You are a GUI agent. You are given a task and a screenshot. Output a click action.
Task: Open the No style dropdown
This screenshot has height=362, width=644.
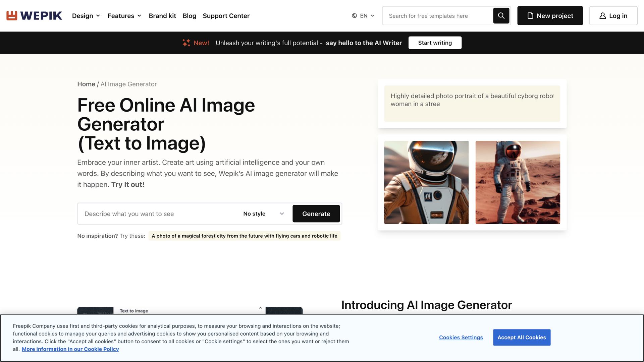click(264, 214)
